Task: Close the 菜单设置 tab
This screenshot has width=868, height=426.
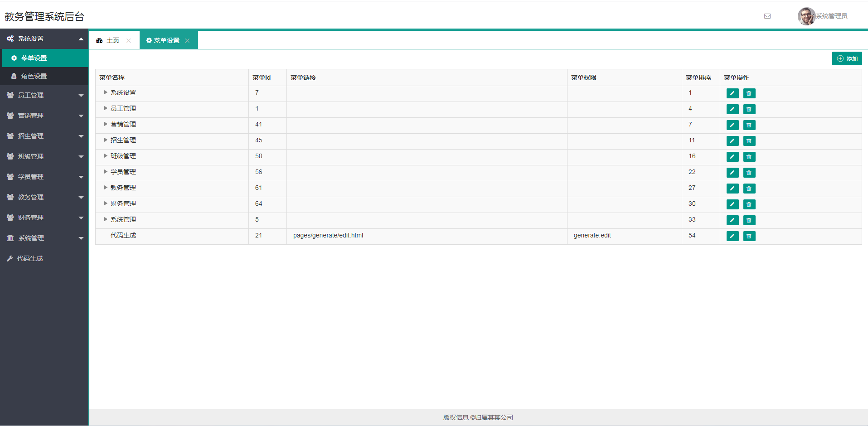Action: [187, 41]
